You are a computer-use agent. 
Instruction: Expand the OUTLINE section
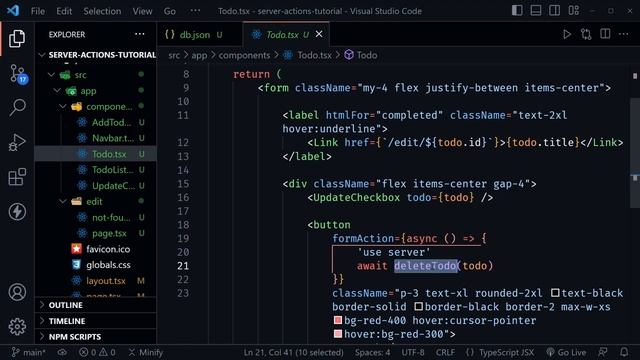pos(96,305)
